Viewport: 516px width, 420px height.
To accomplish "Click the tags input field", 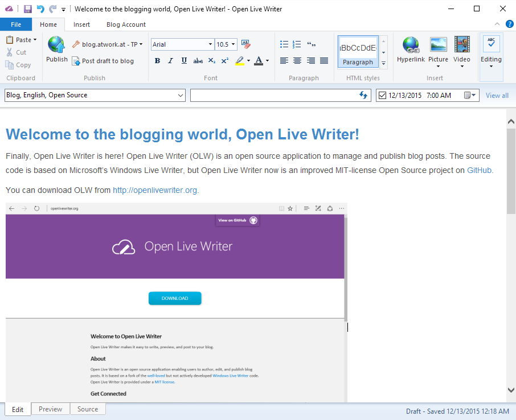I will [273, 96].
